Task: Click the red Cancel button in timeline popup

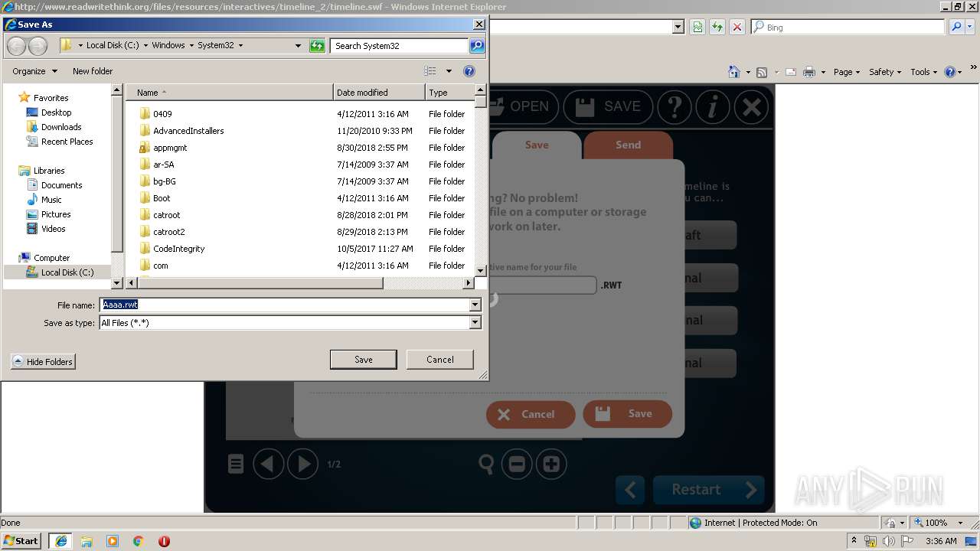Action: (531, 414)
